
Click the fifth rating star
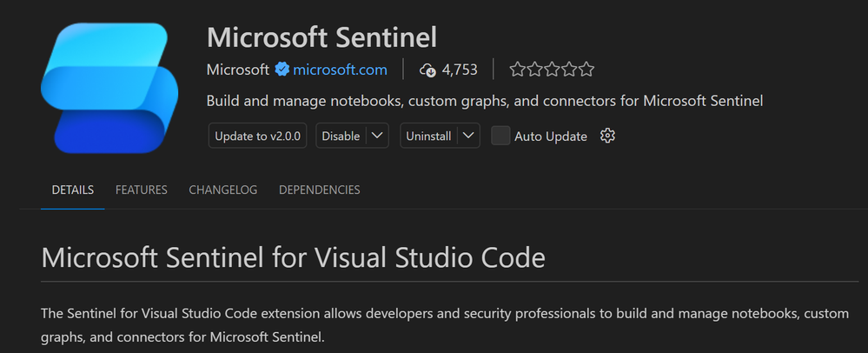click(x=586, y=70)
